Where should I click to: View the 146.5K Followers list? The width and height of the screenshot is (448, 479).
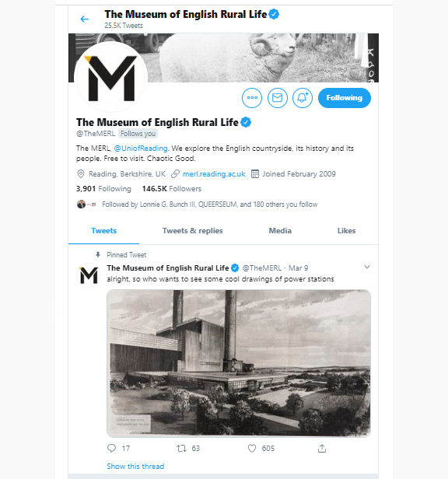[x=172, y=189]
